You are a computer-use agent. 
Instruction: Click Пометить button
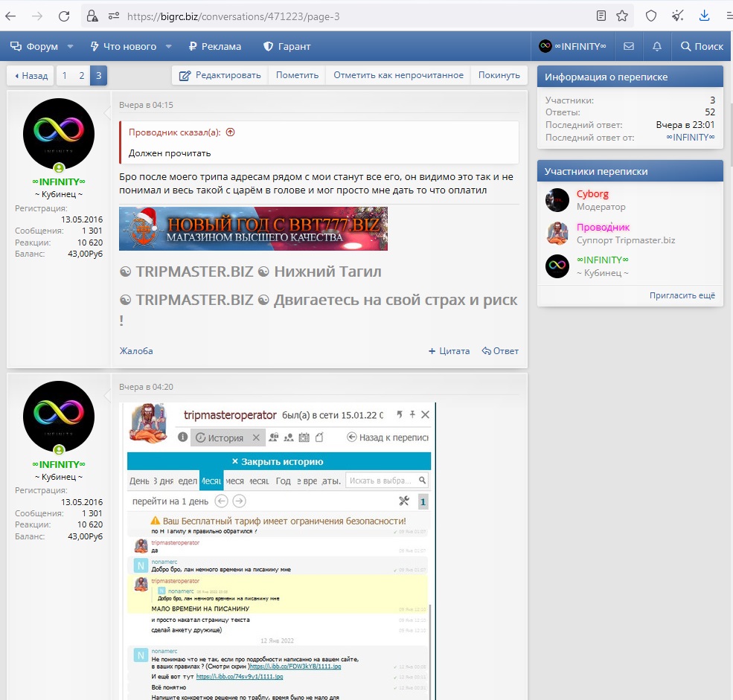pos(298,75)
